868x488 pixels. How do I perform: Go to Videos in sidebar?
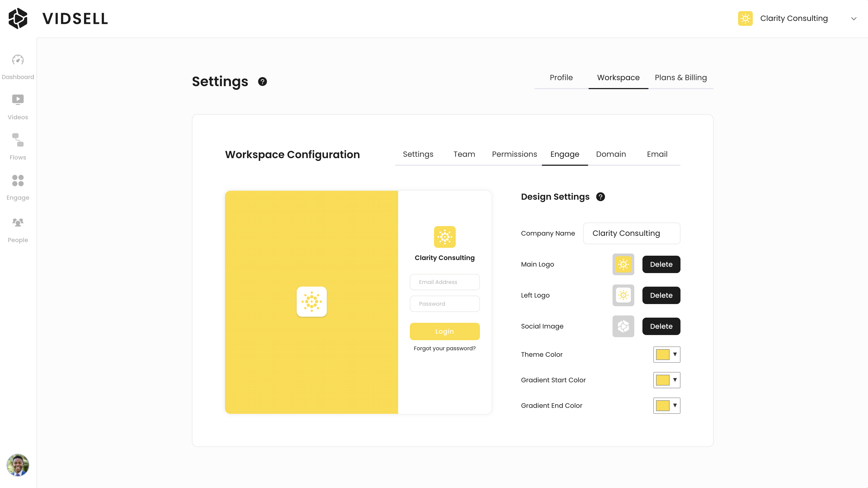click(18, 100)
